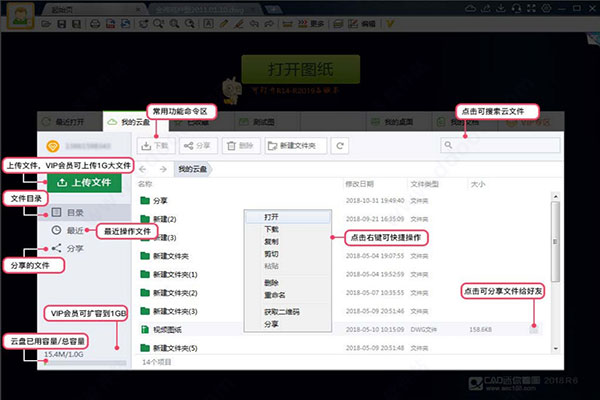Choose 打开 in the context menu
Screen dimensions: 600x400
tap(288, 217)
